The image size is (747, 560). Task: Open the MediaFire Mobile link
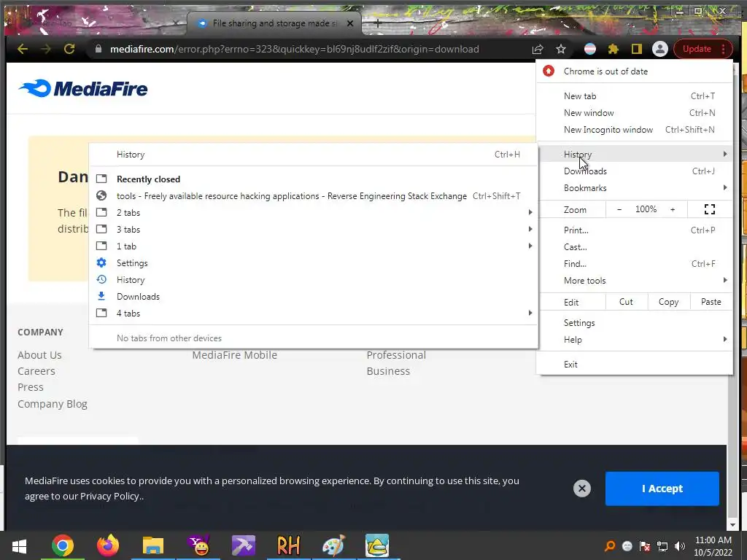(x=234, y=355)
